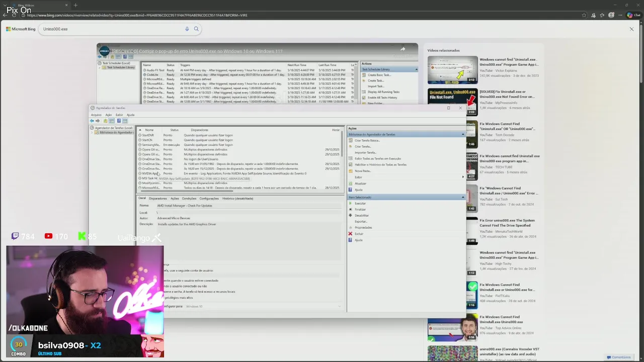This screenshot has height=362, width=644.
Task: Click the thumbnail of the 2:12 related video
Action: pyautogui.click(x=452, y=70)
